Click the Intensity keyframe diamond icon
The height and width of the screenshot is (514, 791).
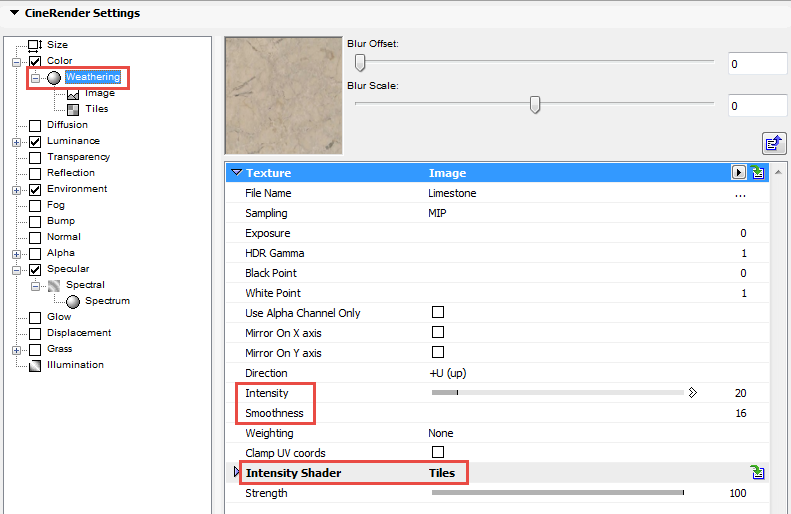693,392
